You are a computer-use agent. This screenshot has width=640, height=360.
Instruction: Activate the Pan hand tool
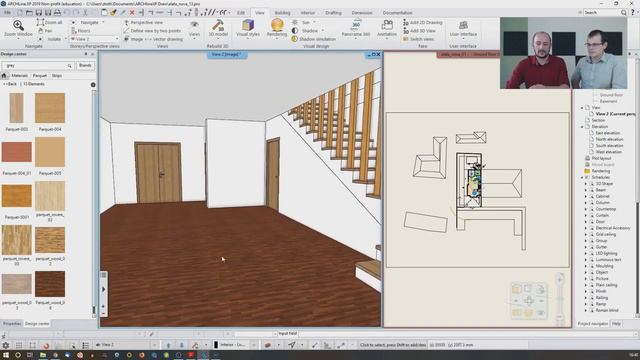point(45,31)
